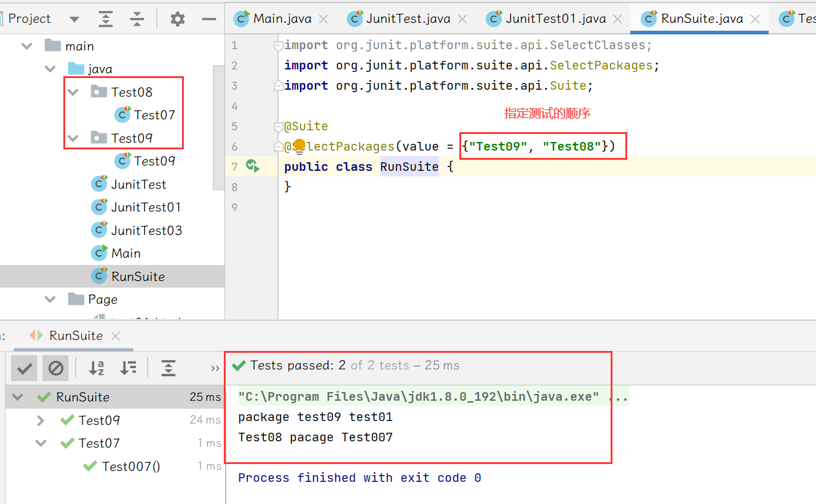This screenshot has height=504, width=816.
Task: Click "Process finished with exit code 0" text
Action: click(360, 478)
